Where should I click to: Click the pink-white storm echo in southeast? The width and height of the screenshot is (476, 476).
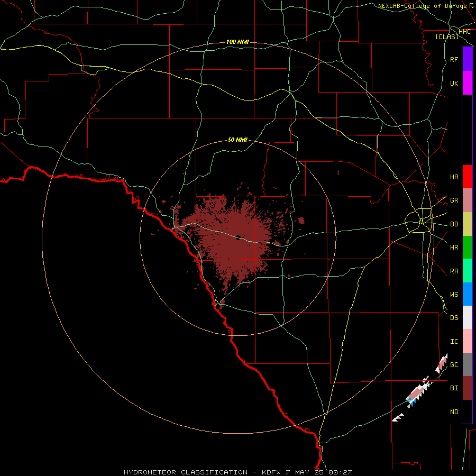418,392
